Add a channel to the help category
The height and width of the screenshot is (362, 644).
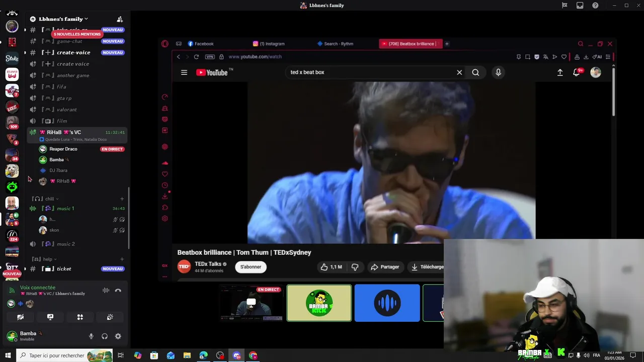coord(122,259)
